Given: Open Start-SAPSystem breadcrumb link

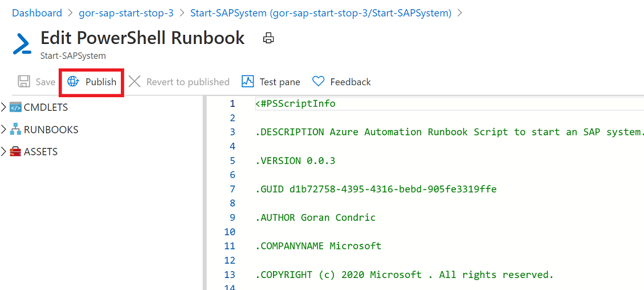Looking at the screenshot, I should coord(321,13).
